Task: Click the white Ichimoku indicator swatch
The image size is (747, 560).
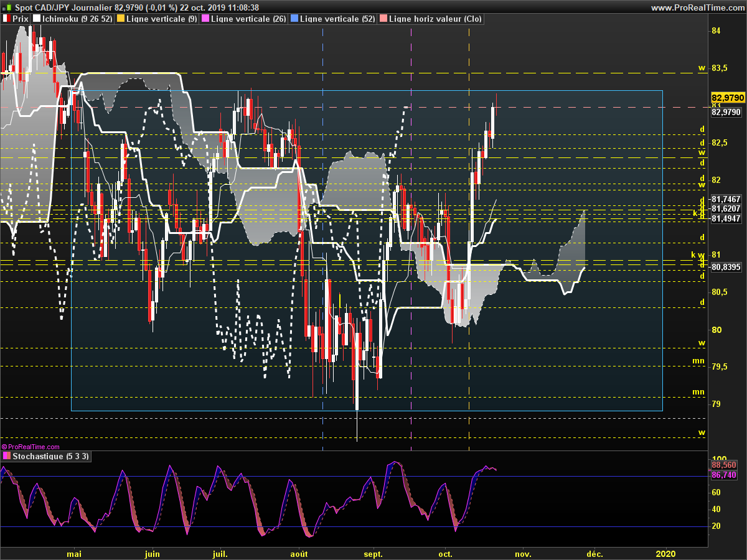Action: point(37,19)
